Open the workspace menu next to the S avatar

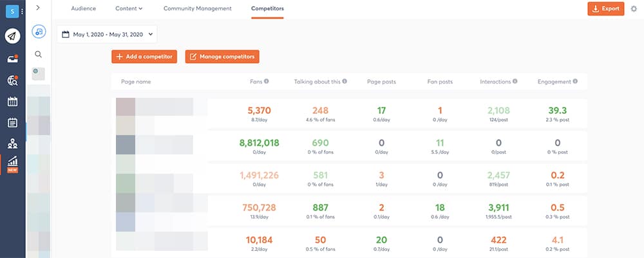[x=22, y=12]
